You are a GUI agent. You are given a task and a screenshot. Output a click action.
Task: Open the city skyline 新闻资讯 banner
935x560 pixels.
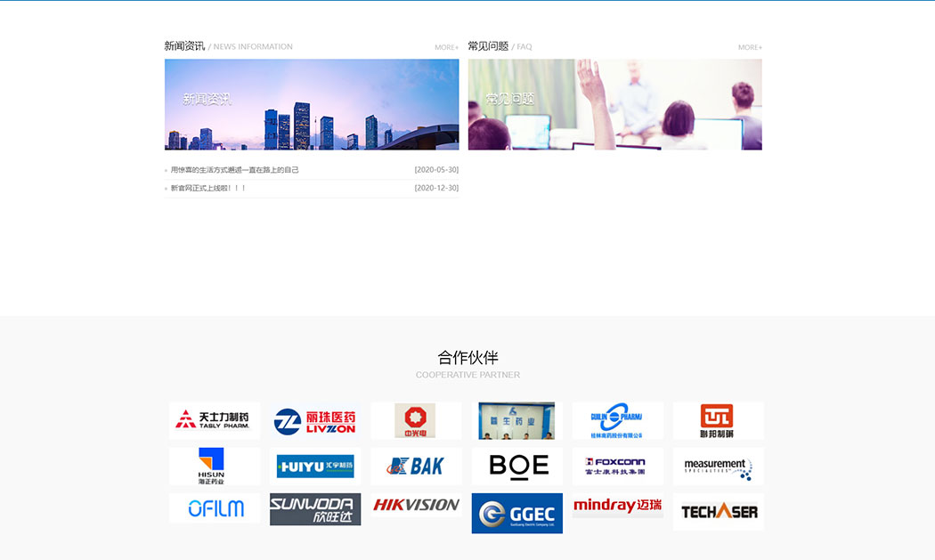click(312, 104)
